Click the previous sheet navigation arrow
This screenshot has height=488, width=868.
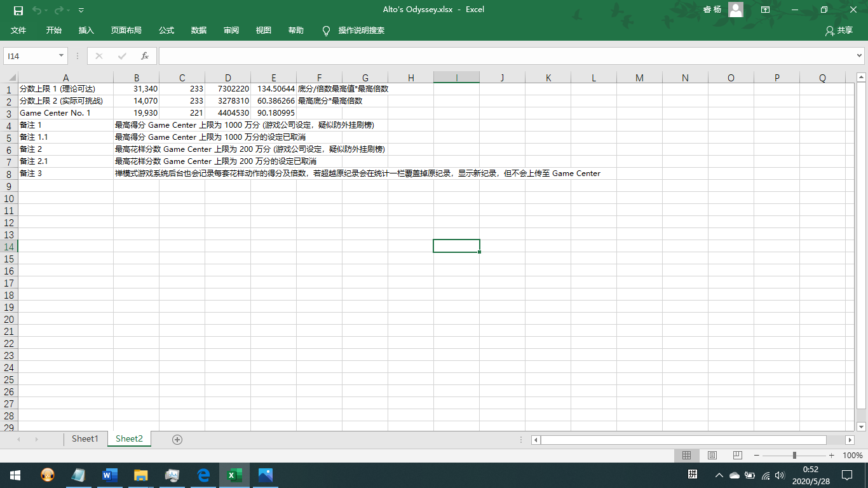pyautogui.click(x=18, y=440)
